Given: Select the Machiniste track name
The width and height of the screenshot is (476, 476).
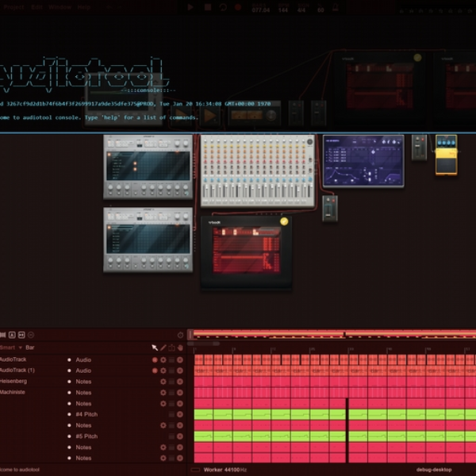Looking at the screenshot, I should (x=13, y=392).
